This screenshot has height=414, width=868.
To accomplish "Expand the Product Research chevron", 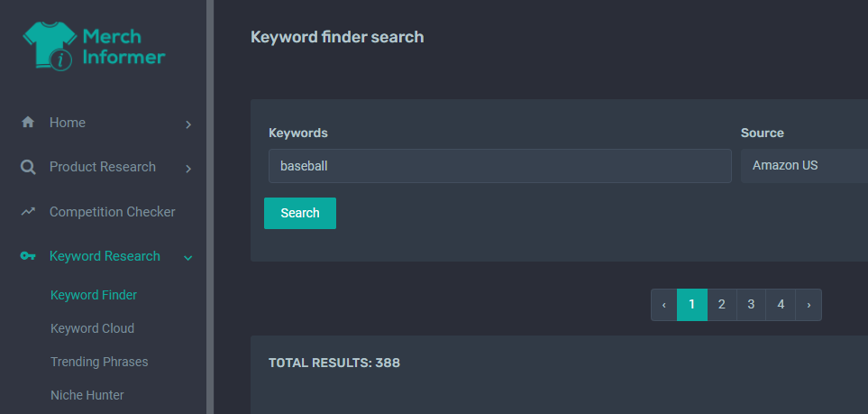I will point(188,169).
